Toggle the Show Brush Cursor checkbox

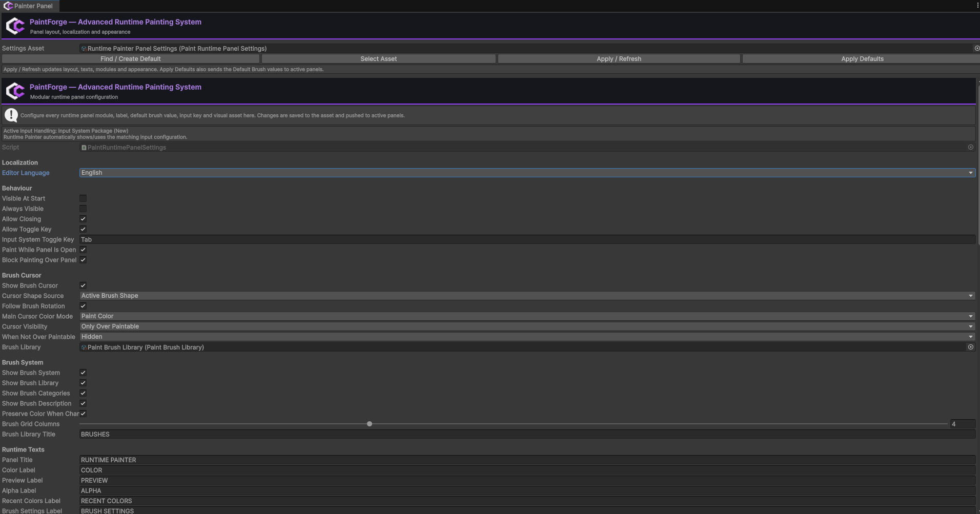tap(83, 285)
